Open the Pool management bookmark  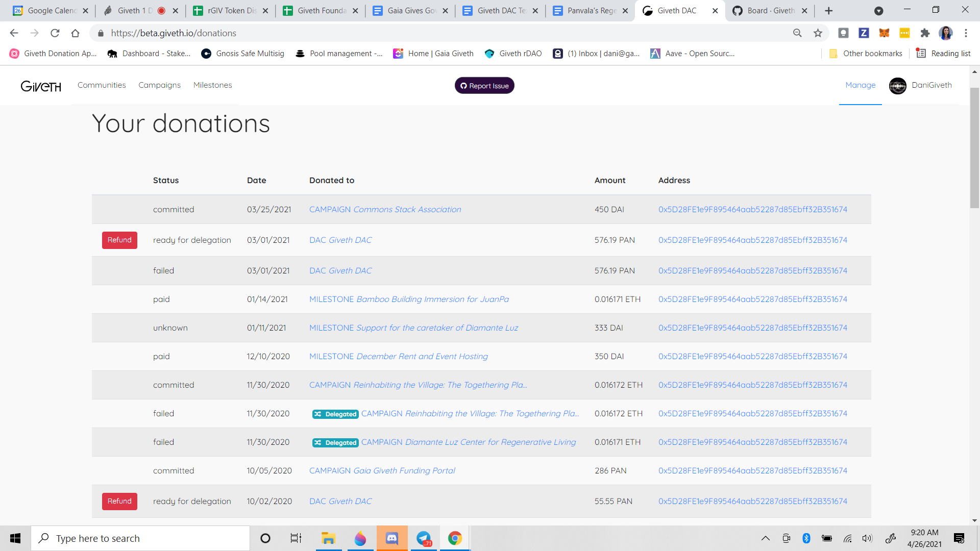[339, 54]
